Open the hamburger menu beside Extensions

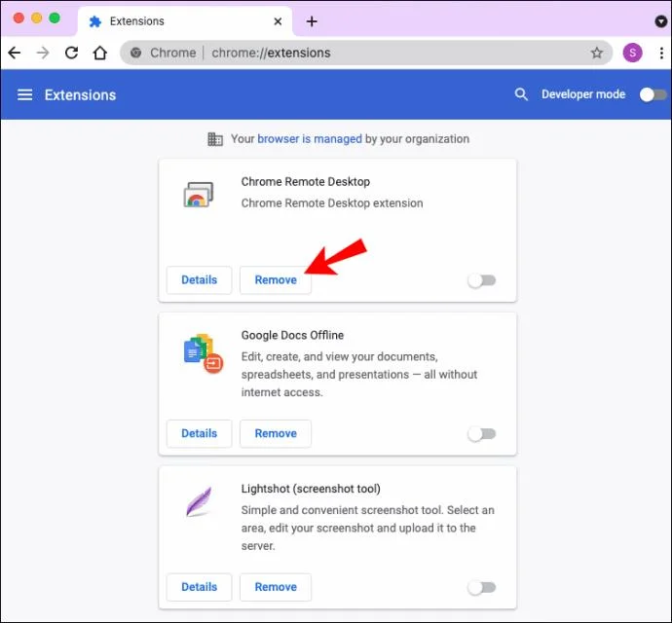point(25,94)
